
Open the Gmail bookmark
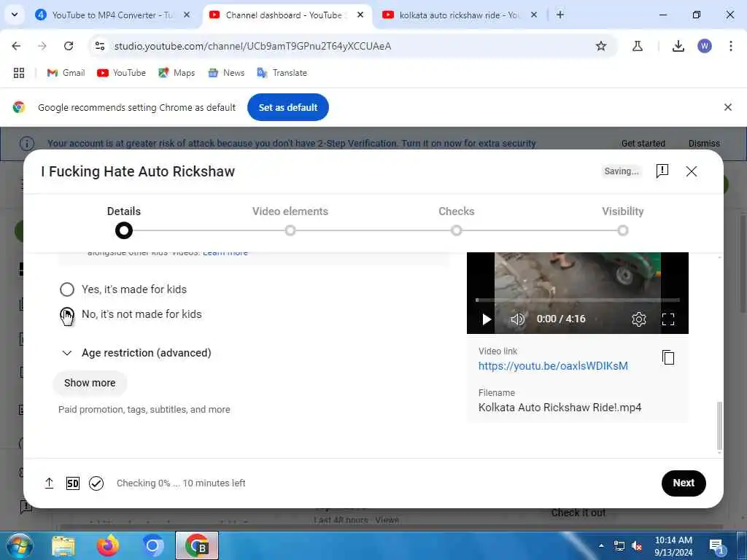coord(66,73)
